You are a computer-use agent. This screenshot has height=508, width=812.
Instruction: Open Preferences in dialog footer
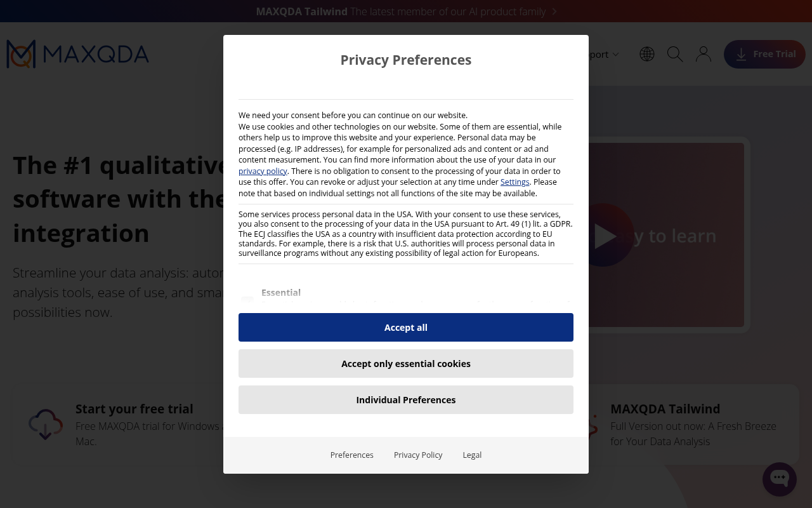click(352, 455)
